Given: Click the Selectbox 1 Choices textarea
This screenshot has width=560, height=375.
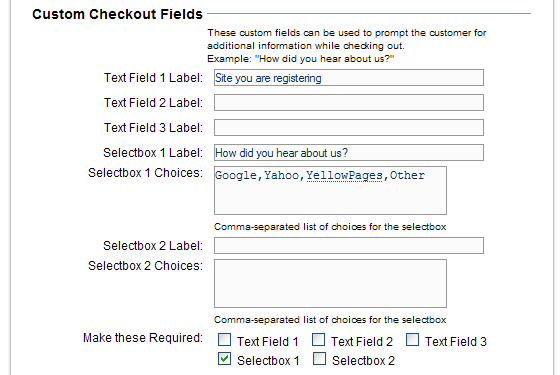Looking at the screenshot, I should [330, 191].
